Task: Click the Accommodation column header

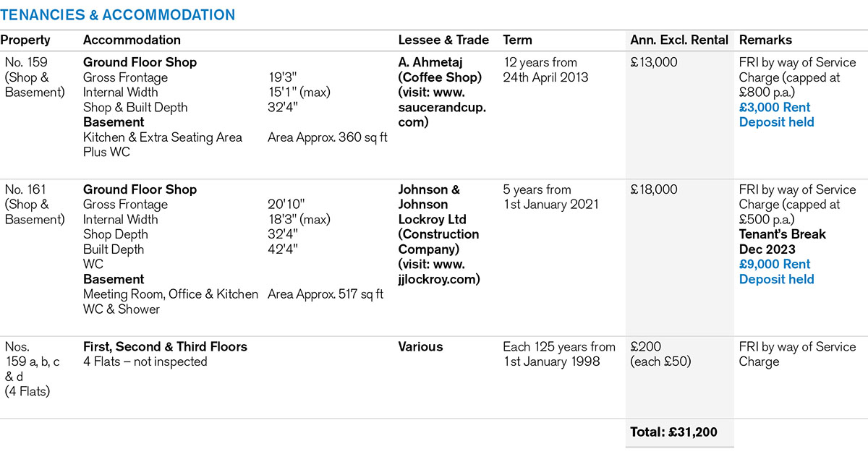Action: pyautogui.click(x=132, y=40)
